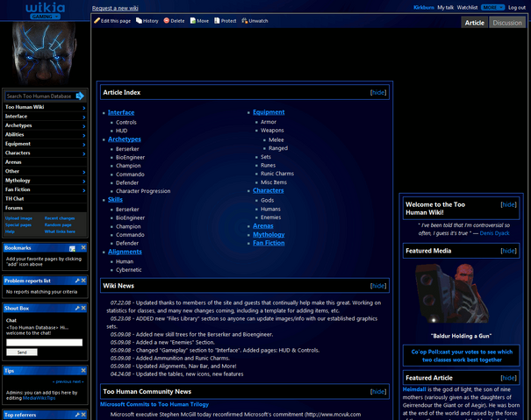Click the blue-faced character banner image
Screen dimensions: 531x420
(45, 53)
